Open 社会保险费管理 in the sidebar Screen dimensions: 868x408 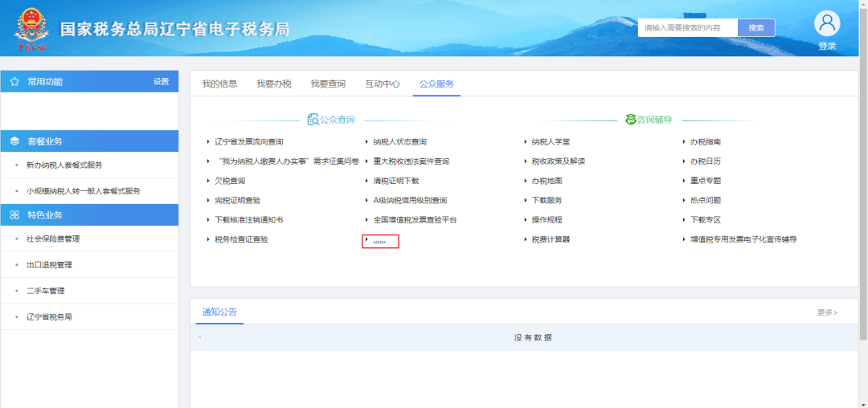coord(53,239)
